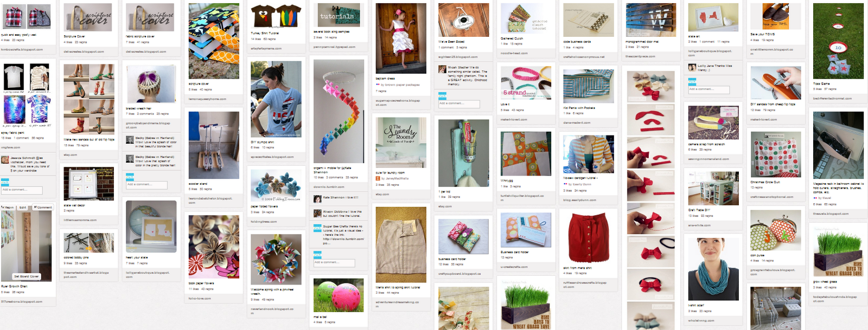The width and height of the screenshot is (868, 330).
Task: Click comment field under state art pin
Action: (x=709, y=89)
